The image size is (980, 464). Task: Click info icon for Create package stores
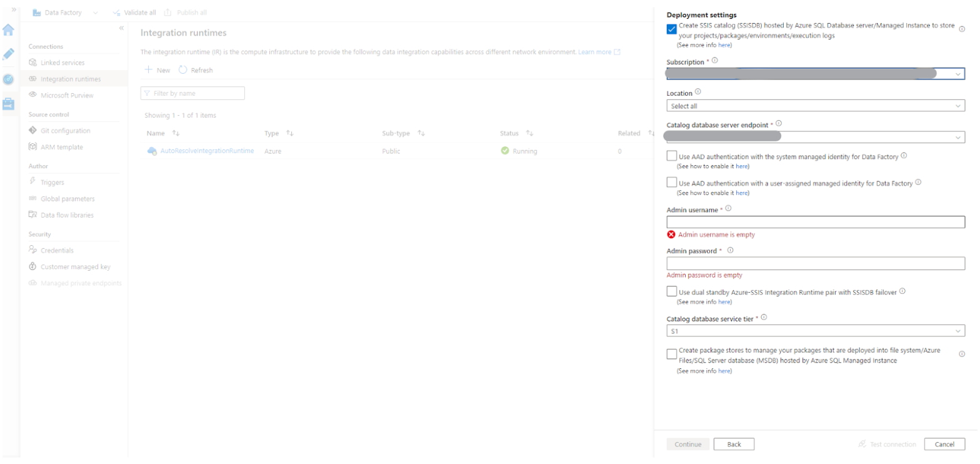point(962,353)
